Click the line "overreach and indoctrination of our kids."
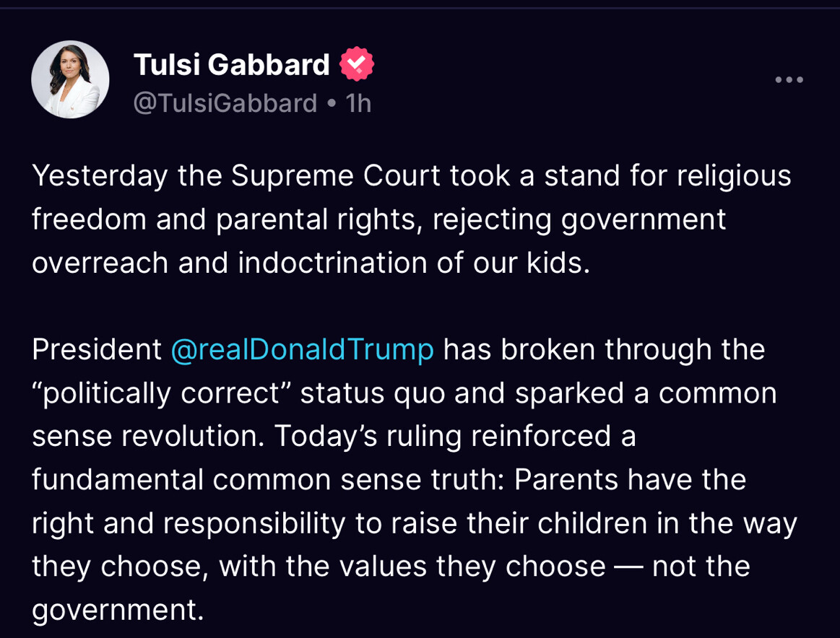Screen dimensions: 840x638 pos(311,262)
